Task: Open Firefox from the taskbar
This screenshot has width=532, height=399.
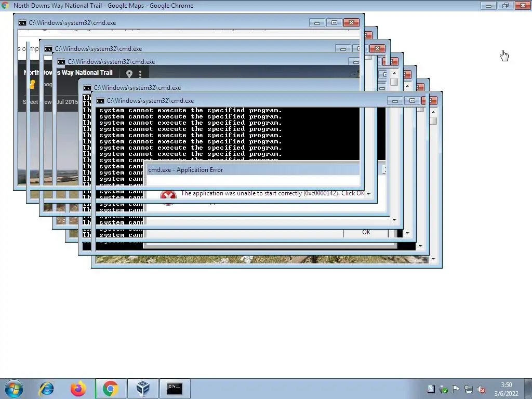Action: click(x=78, y=389)
